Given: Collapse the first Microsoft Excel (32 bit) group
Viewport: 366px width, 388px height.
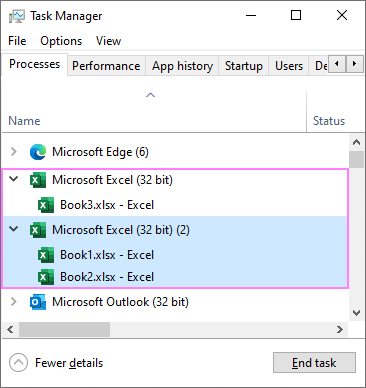Looking at the screenshot, I should (x=14, y=179).
